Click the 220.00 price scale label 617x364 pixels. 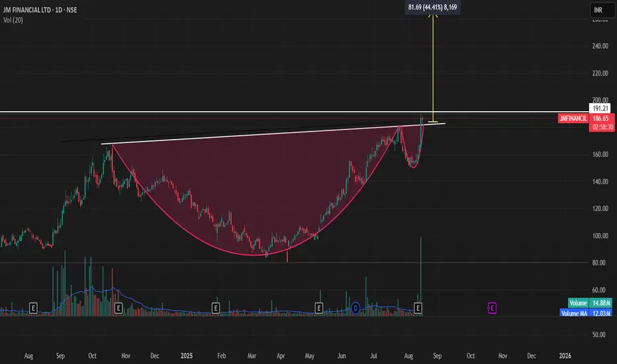[600, 73]
